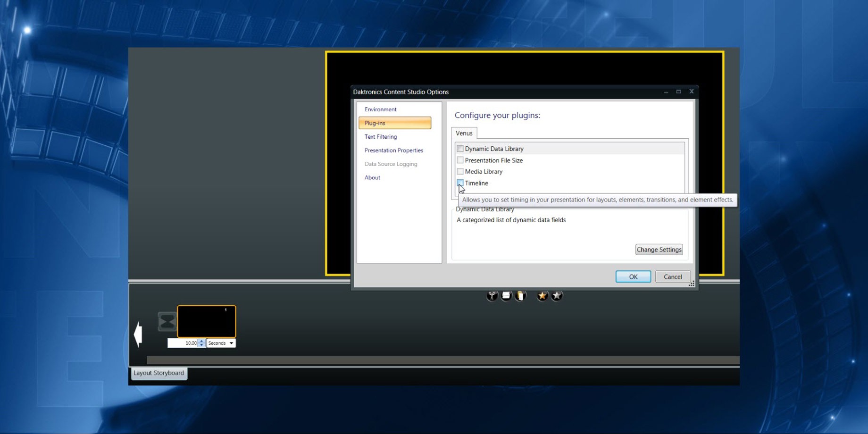Click the paste clipboard icon
This screenshot has width=868, height=434.
click(x=520, y=296)
